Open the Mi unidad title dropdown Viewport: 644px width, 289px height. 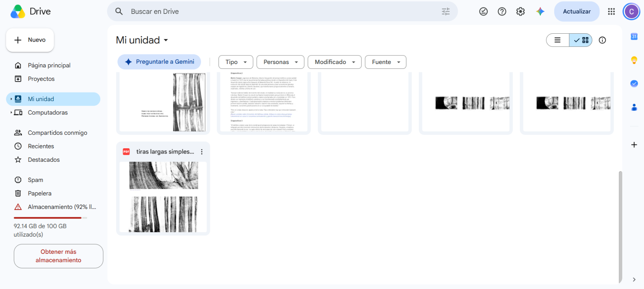[142, 40]
